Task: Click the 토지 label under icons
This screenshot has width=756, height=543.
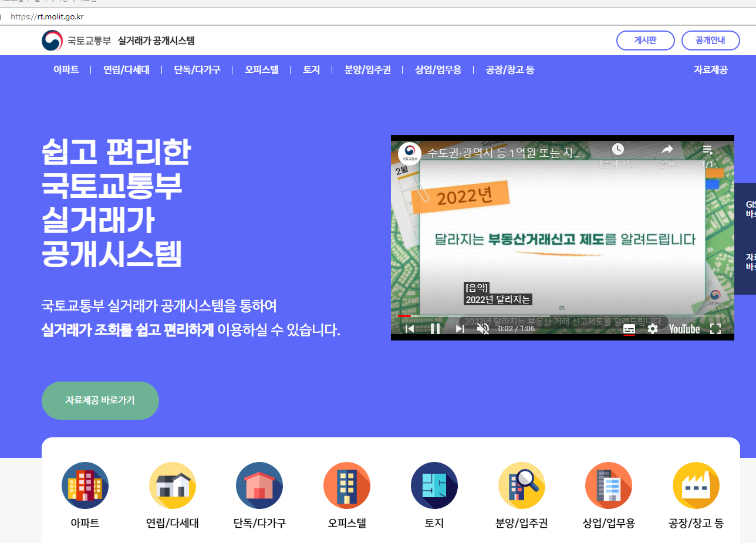Action: click(434, 523)
